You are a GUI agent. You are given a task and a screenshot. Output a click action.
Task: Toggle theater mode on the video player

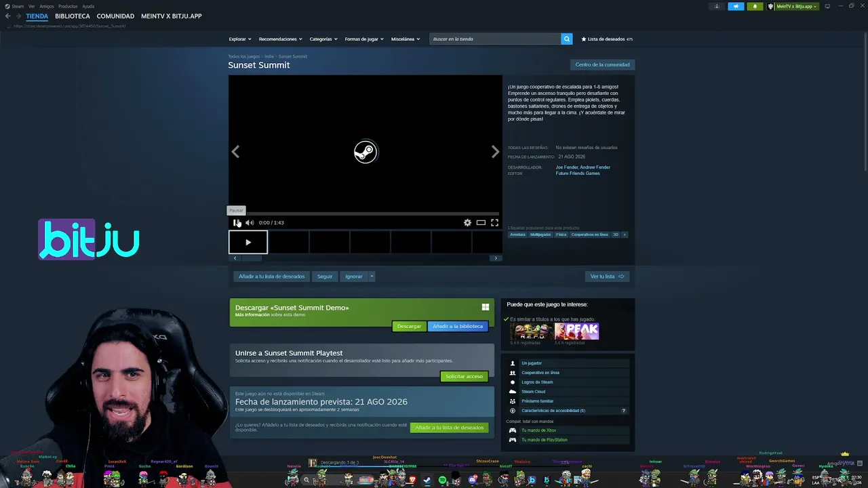[x=481, y=222]
